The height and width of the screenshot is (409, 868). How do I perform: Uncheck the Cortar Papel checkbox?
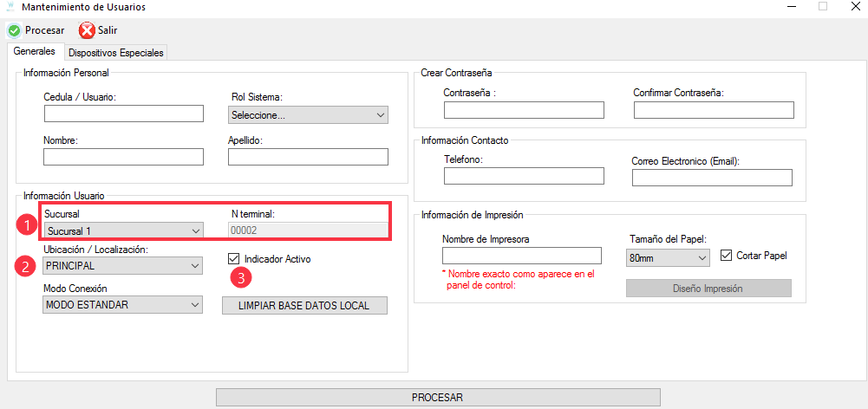click(726, 256)
